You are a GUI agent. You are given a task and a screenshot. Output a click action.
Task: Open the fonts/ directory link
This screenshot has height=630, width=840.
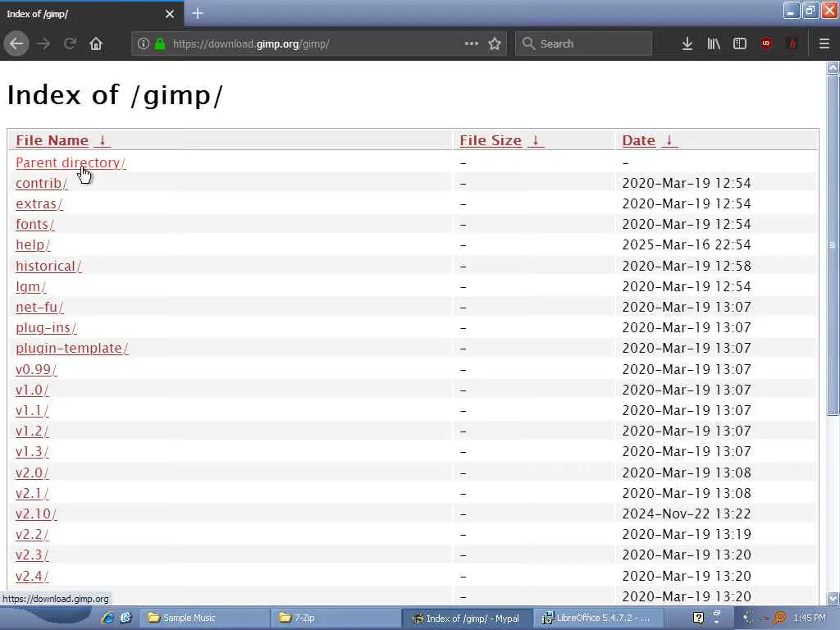click(34, 224)
